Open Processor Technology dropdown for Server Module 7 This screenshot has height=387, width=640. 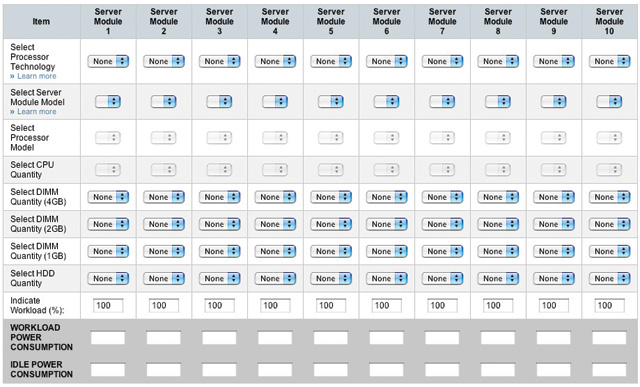(x=442, y=61)
